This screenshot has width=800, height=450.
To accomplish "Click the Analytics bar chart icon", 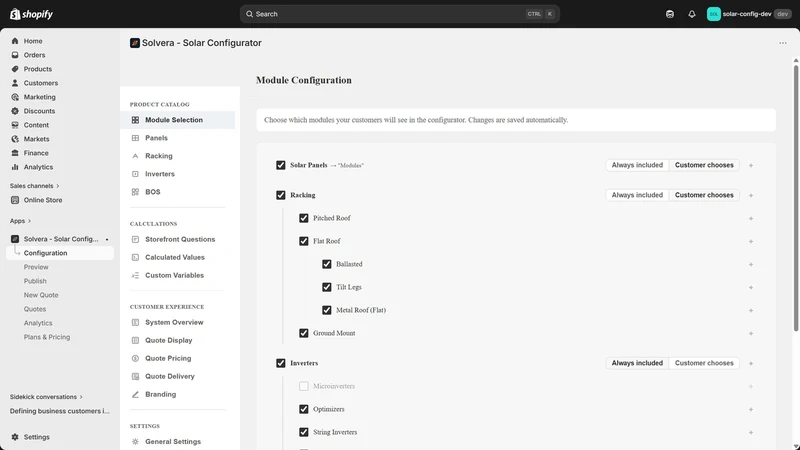I will tap(15, 167).
